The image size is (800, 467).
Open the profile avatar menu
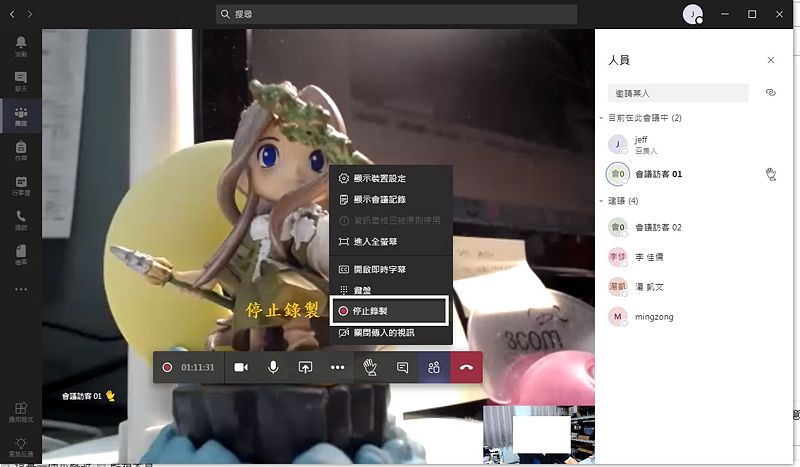[x=692, y=14]
